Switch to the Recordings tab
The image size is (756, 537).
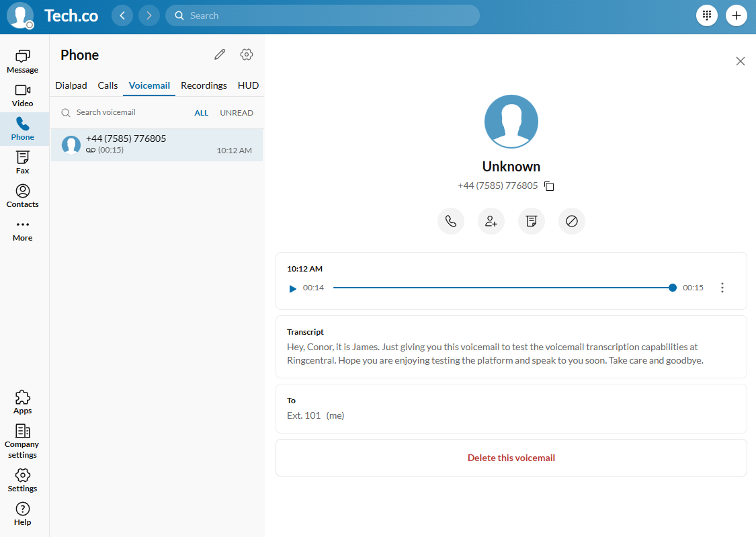click(x=204, y=85)
